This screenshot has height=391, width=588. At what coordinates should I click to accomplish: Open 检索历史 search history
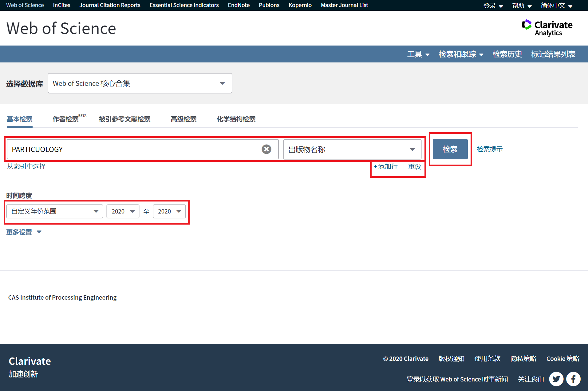pos(507,54)
